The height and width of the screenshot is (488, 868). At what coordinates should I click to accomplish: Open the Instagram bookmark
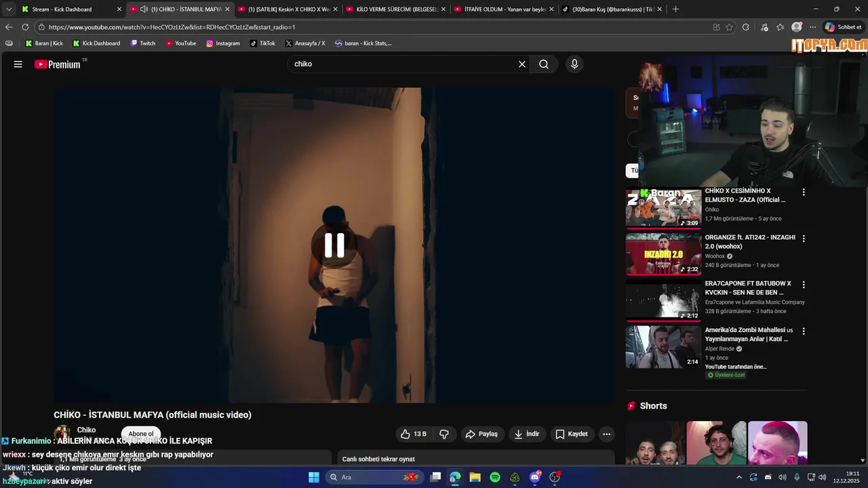click(223, 43)
